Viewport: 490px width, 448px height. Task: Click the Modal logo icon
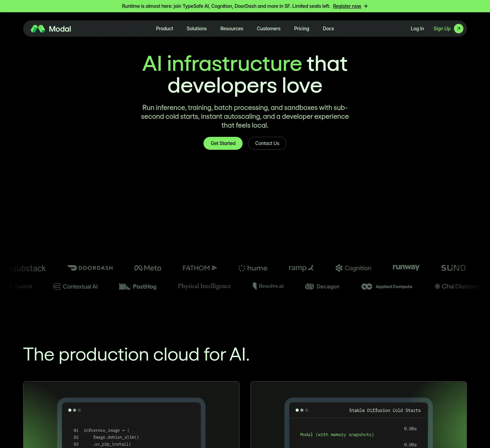[x=38, y=29]
